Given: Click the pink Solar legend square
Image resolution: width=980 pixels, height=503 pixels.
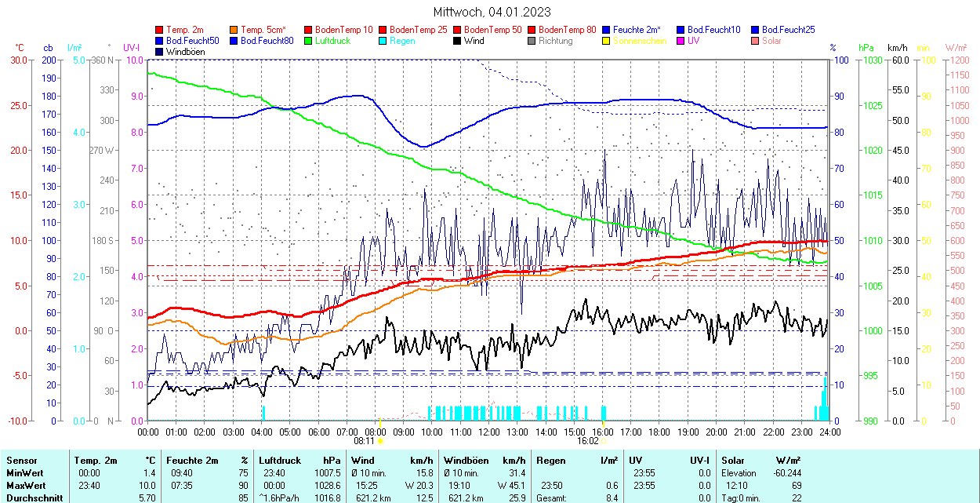Looking at the screenshot, I should point(756,41).
